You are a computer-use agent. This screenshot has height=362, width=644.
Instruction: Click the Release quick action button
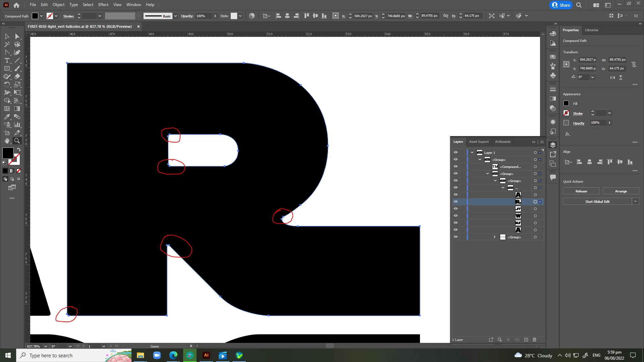click(581, 191)
